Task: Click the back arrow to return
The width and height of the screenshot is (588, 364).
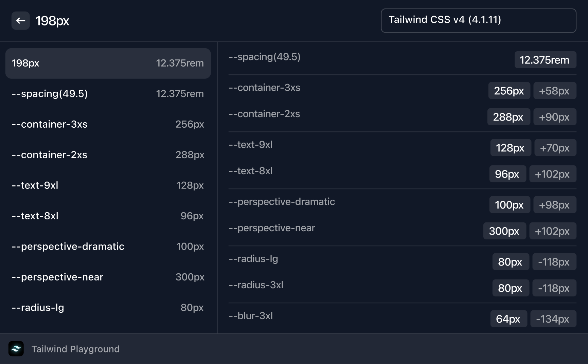Action: pos(20,21)
